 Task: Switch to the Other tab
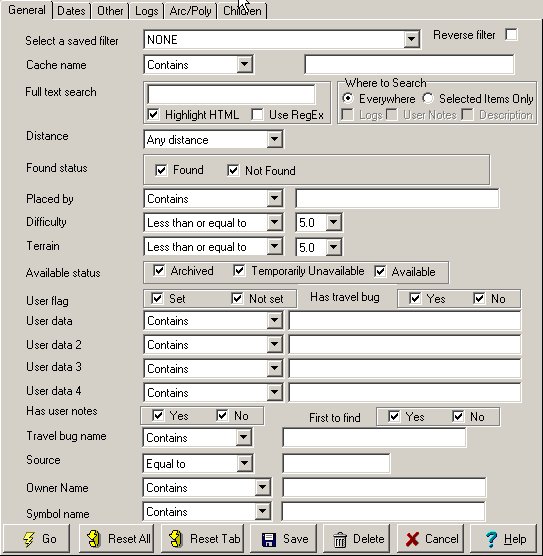(110, 11)
